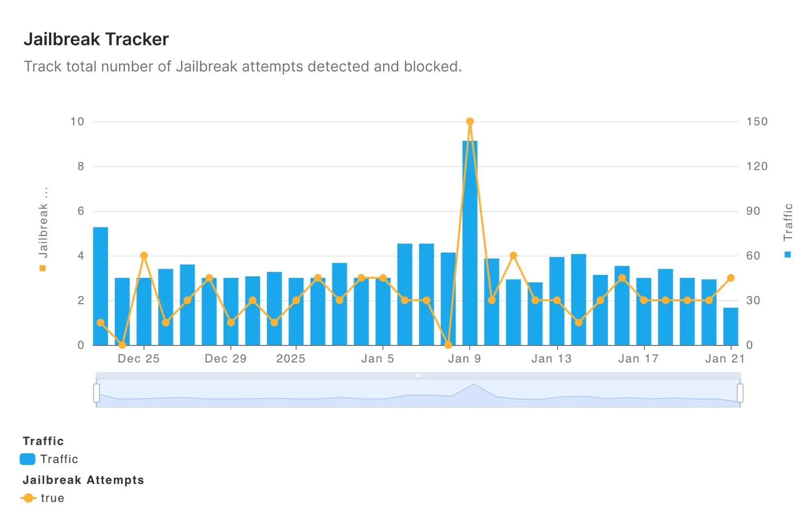The image size is (811, 532).
Task: Click the blue square beside Traffic axis title
Action: tap(788, 255)
